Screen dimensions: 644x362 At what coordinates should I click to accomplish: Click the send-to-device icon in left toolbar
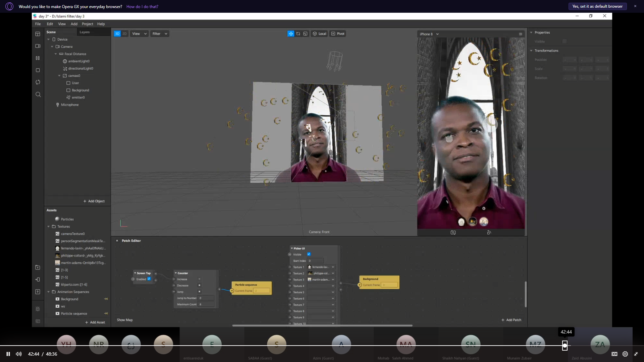tap(38, 280)
